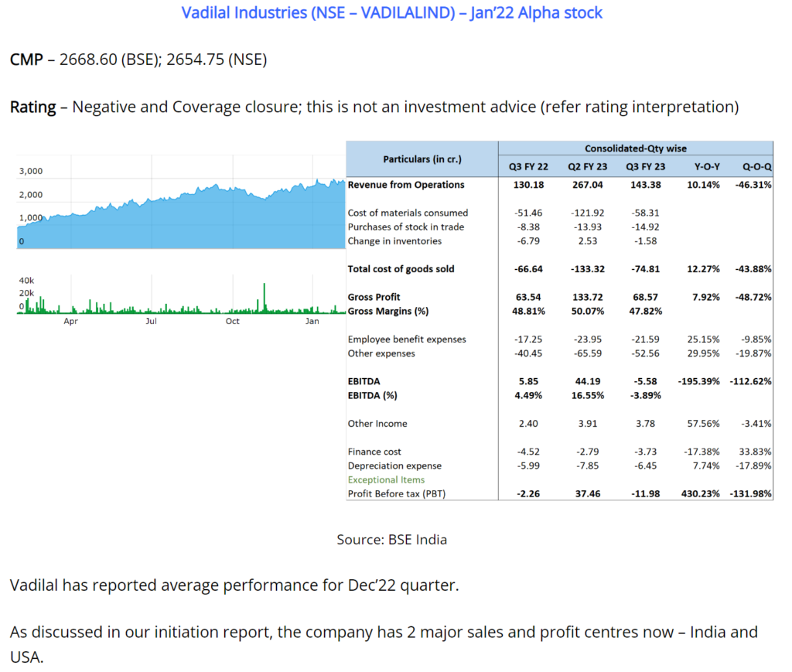Click the Depreciation expense row label
792x672 pixels.
point(394,466)
